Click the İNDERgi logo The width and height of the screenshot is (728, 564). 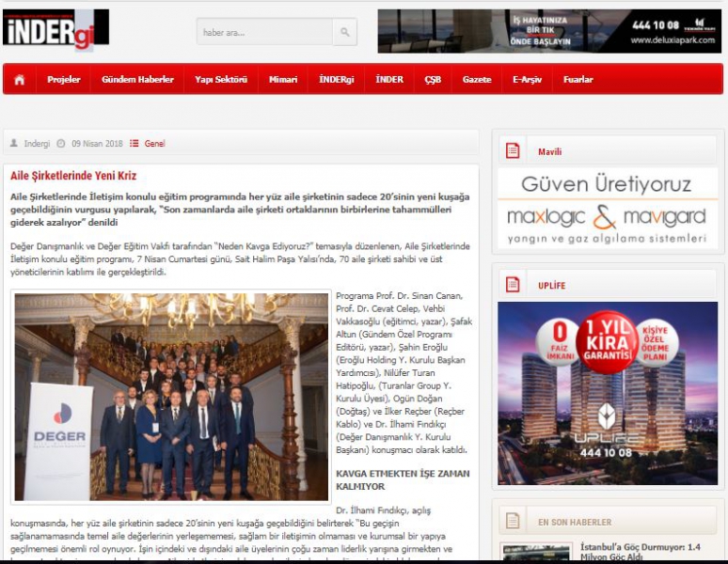click(x=55, y=30)
